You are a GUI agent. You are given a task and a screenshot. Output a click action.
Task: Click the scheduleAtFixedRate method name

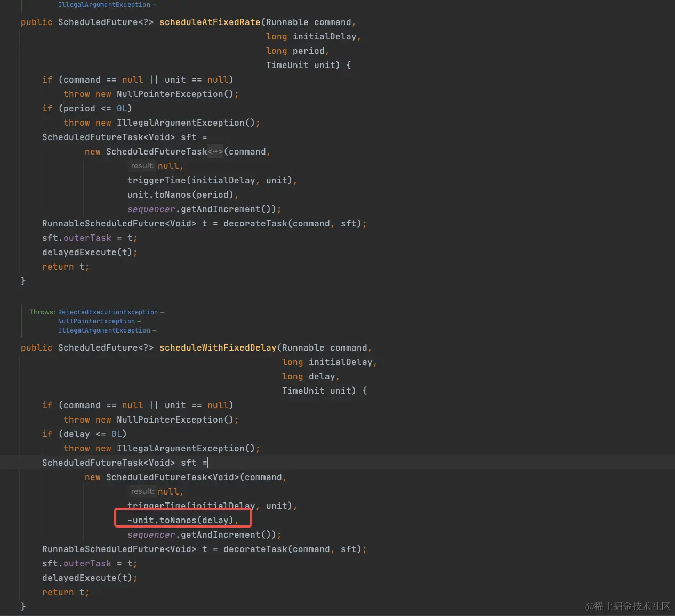coord(210,22)
